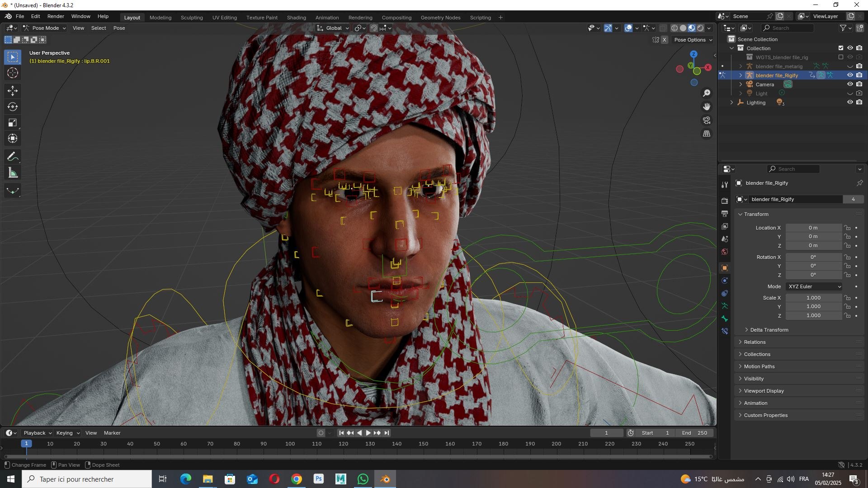Toggle camera view icon in viewport
The height and width of the screenshot is (488, 868).
click(x=707, y=120)
